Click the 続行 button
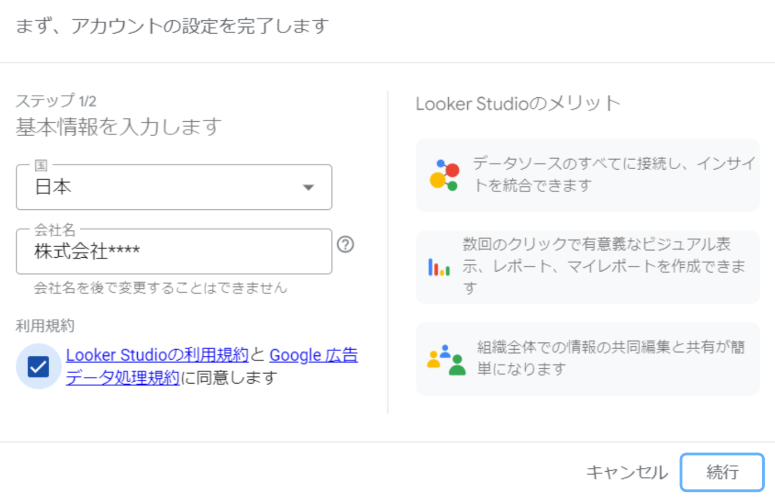The width and height of the screenshot is (775, 497). pos(722,472)
